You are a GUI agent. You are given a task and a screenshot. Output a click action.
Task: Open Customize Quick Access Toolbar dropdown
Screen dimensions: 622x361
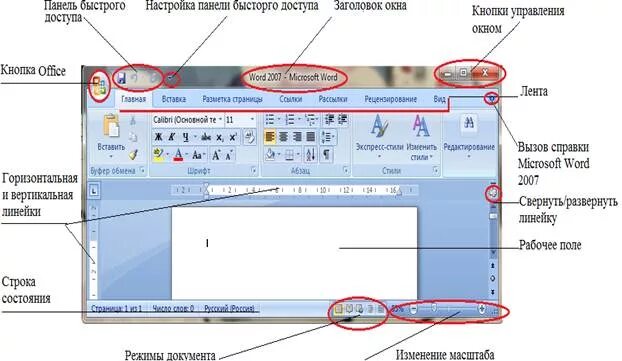[x=171, y=78]
